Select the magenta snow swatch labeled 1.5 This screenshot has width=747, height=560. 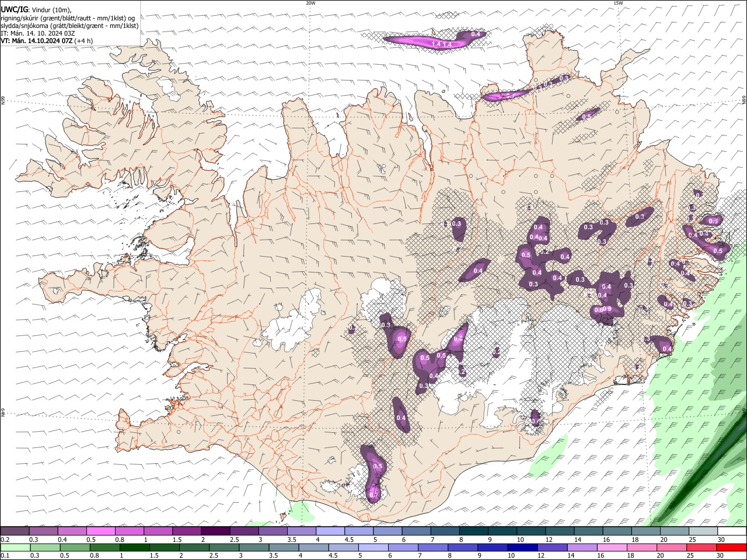187,531
